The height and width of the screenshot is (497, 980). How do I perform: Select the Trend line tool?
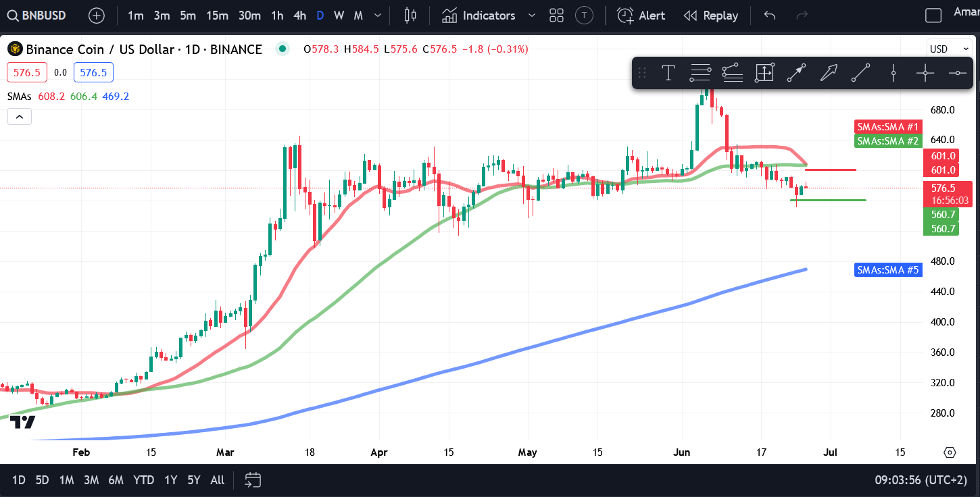(x=860, y=72)
